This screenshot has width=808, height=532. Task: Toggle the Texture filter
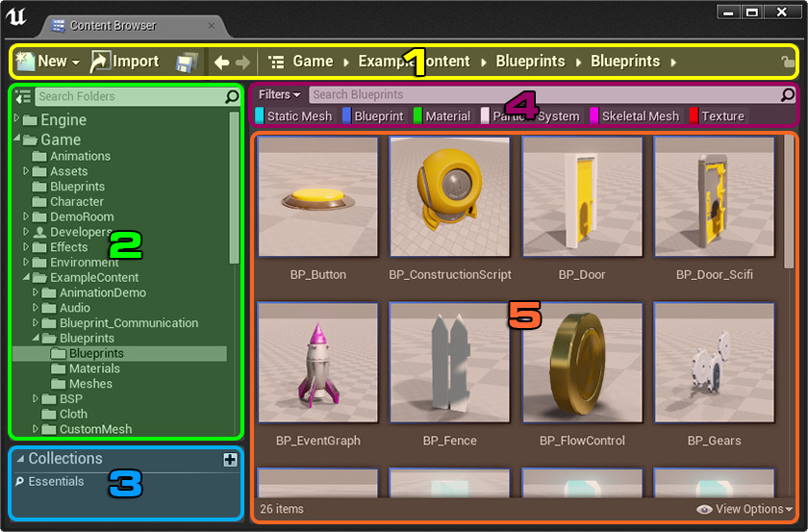[718, 116]
